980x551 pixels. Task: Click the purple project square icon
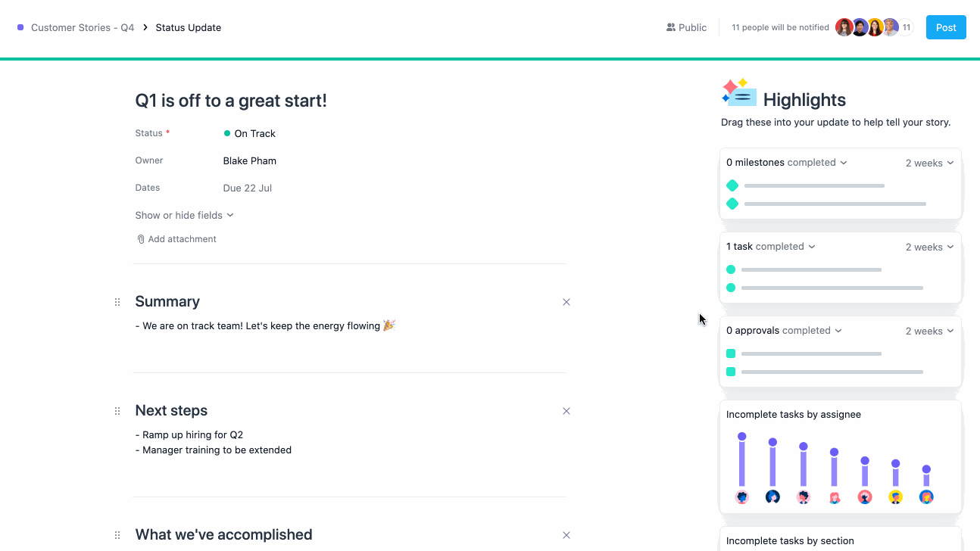coord(20,28)
